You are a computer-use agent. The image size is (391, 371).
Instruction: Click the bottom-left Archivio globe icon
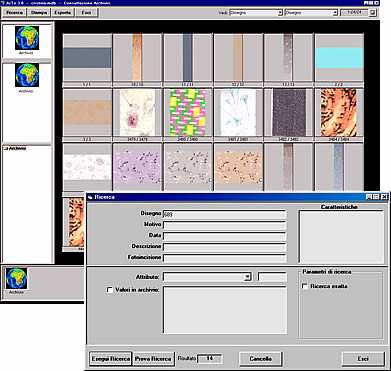pyautogui.click(x=16, y=279)
